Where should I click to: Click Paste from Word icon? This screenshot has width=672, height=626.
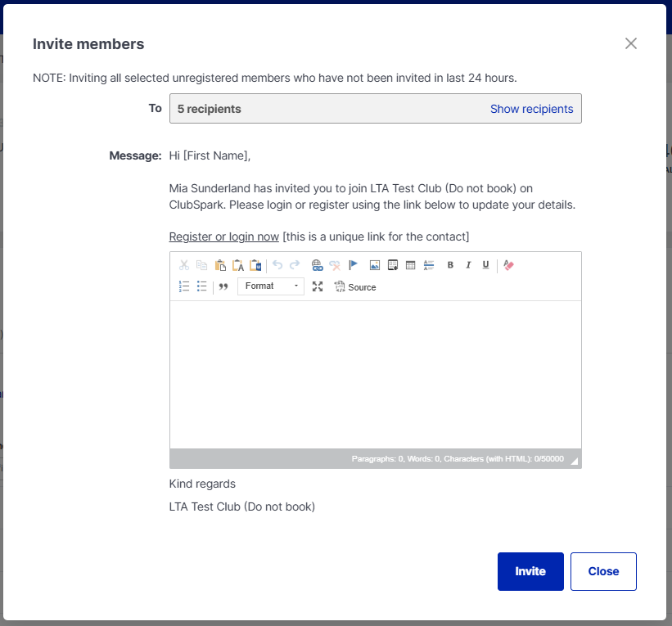pos(255,265)
